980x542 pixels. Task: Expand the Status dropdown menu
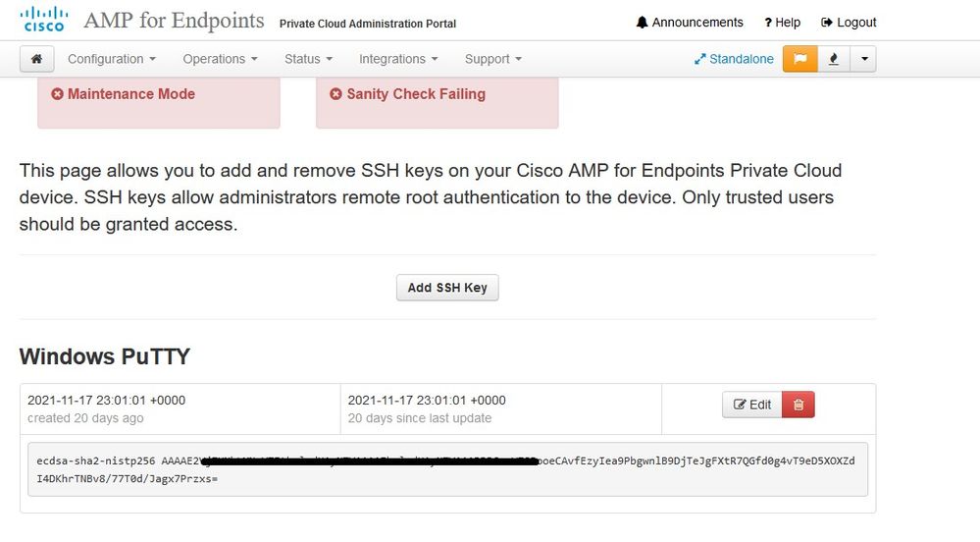(308, 59)
